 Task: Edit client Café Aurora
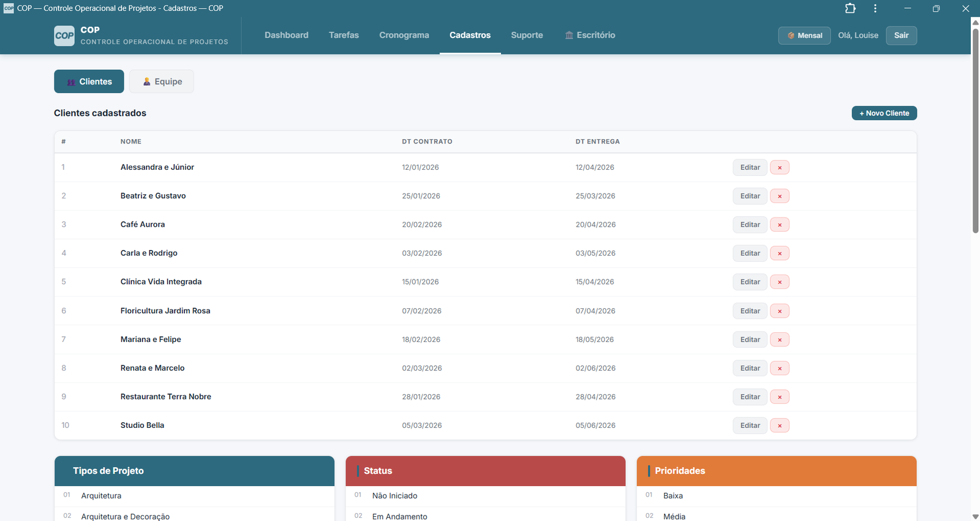tap(750, 225)
